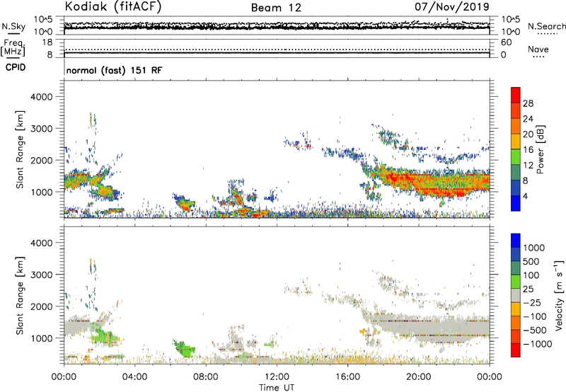This screenshot has width=566, height=392.
Task: Click the gray segment of velocity colorbar
Action: point(516,296)
